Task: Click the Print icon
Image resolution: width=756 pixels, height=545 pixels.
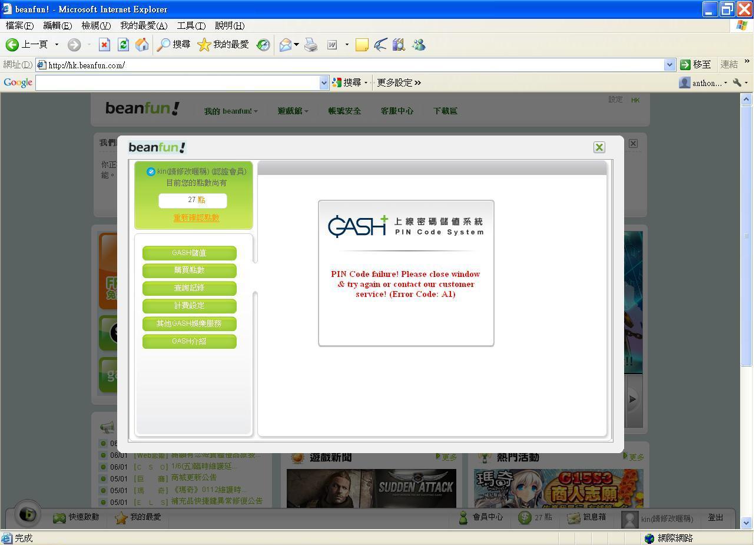Action: [x=311, y=45]
